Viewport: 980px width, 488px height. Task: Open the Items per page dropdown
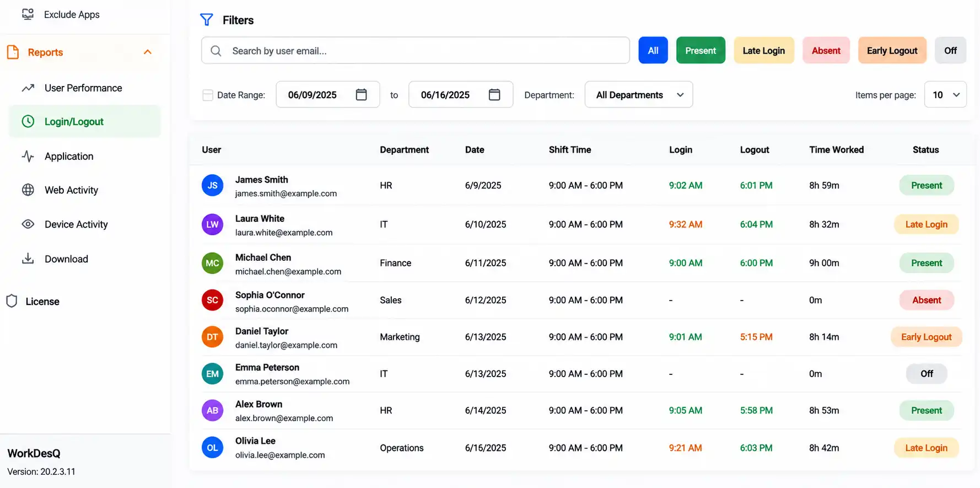coord(945,95)
